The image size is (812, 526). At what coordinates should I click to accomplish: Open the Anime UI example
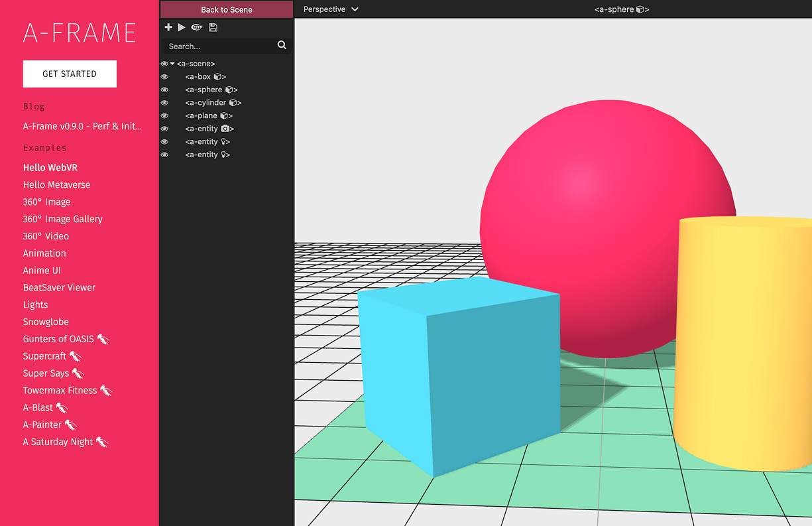point(41,271)
